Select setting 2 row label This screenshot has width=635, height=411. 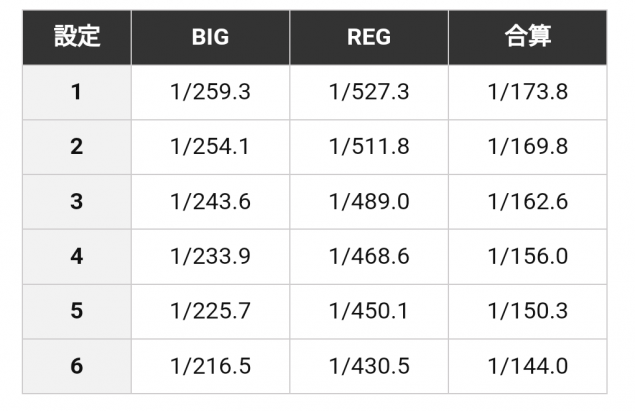(77, 147)
